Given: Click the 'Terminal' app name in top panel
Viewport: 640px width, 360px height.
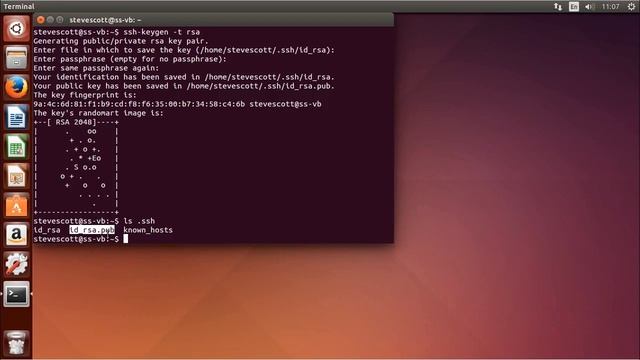Looking at the screenshot, I should click(19, 7).
